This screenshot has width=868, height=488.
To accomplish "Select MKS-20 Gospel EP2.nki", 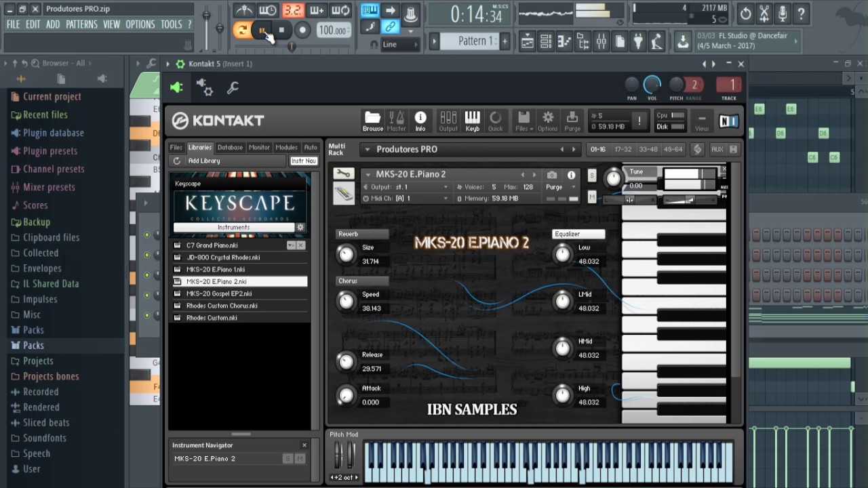I will click(x=239, y=293).
